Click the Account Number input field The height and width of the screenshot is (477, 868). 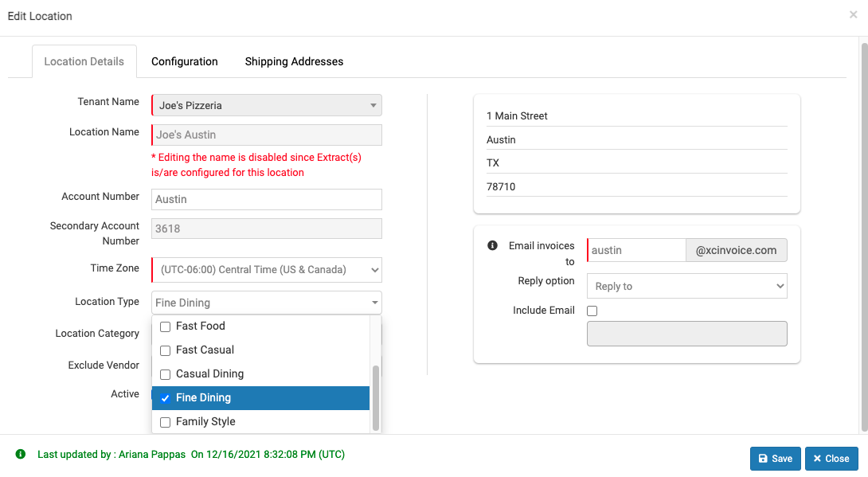point(266,199)
